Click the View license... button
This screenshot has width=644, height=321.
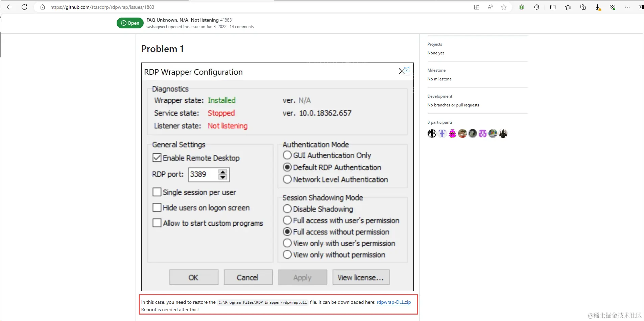pyautogui.click(x=361, y=277)
